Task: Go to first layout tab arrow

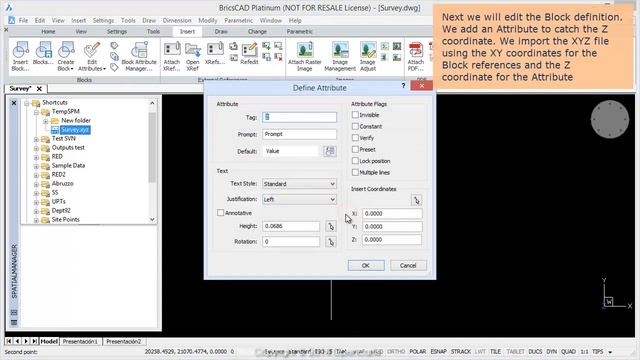Action: (9, 341)
